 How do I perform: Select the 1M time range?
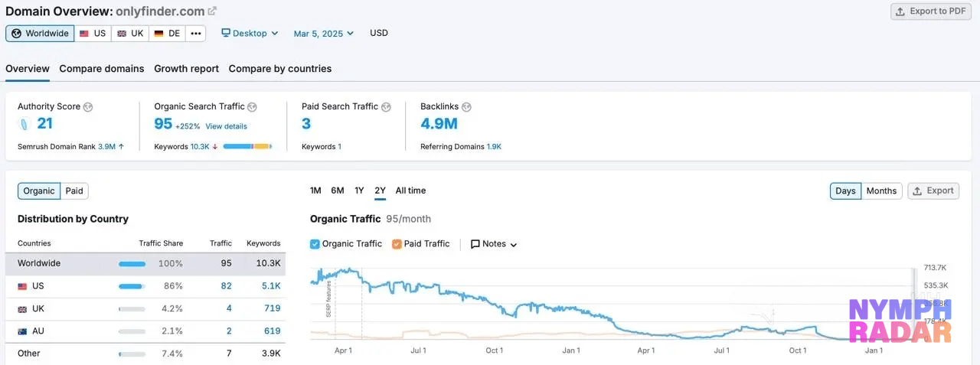tap(315, 191)
